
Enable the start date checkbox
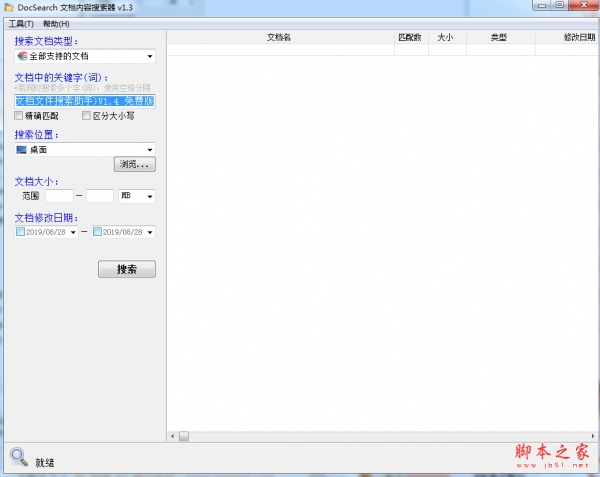click(x=21, y=232)
